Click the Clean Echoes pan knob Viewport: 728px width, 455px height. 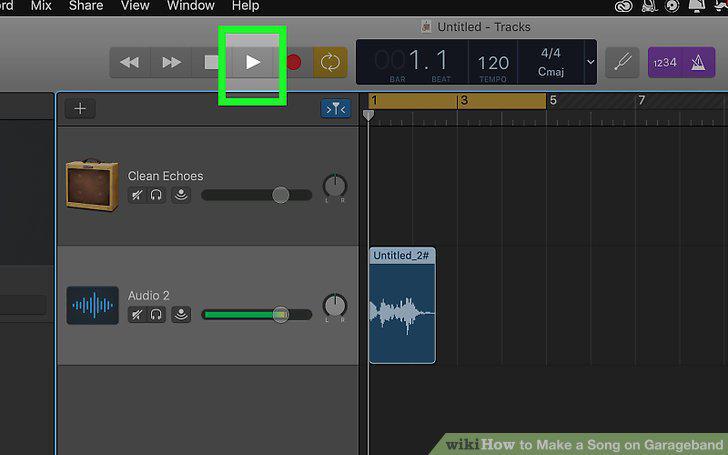(x=335, y=186)
